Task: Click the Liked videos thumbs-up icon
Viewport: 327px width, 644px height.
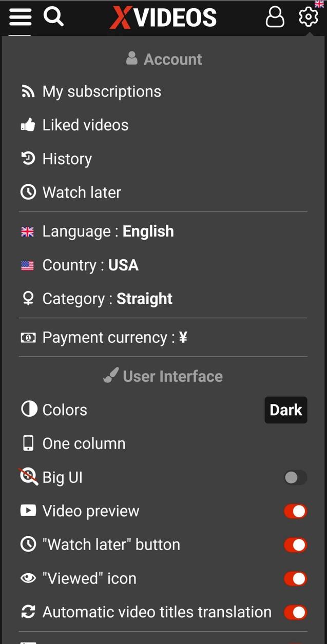Action: [28, 124]
